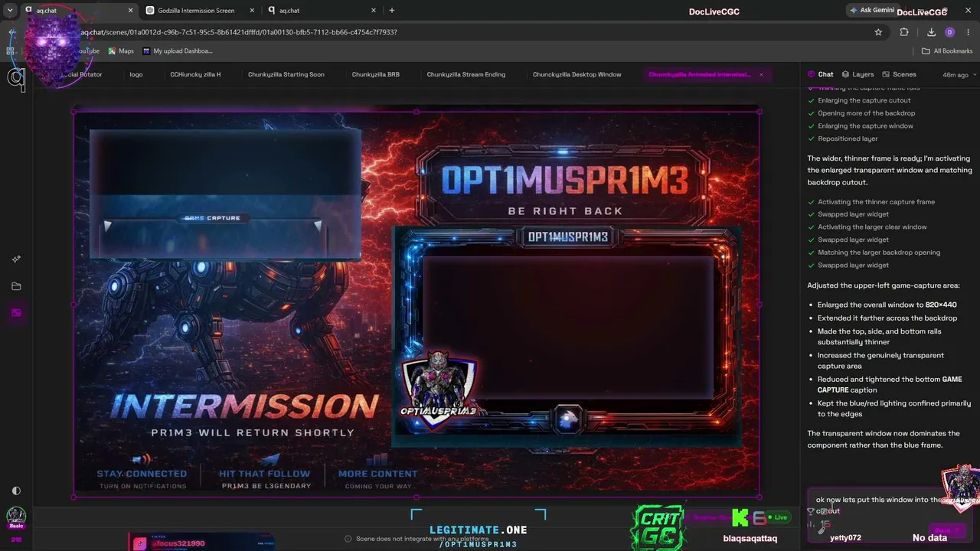Toggle the contrast theme icon in left sidebar
Screen dimensions: 980x551
[x=16, y=491]
